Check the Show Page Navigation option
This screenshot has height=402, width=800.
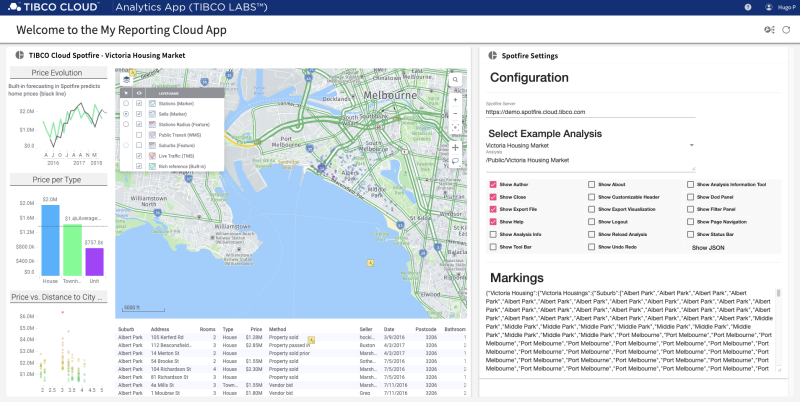[690, 222]
